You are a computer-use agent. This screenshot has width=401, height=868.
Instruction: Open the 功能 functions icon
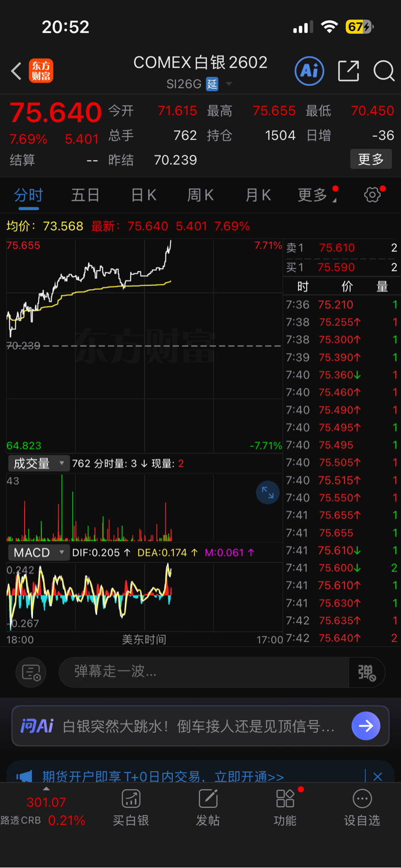pyautogui.click(x=285, y=807)
